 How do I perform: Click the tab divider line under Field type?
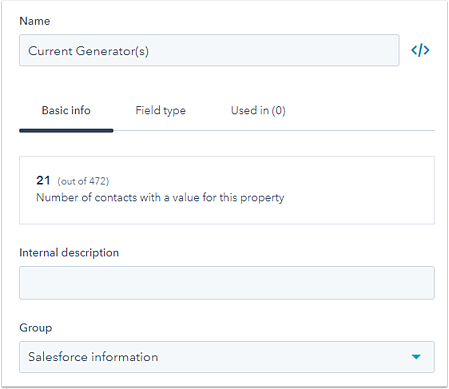(160, 131)
